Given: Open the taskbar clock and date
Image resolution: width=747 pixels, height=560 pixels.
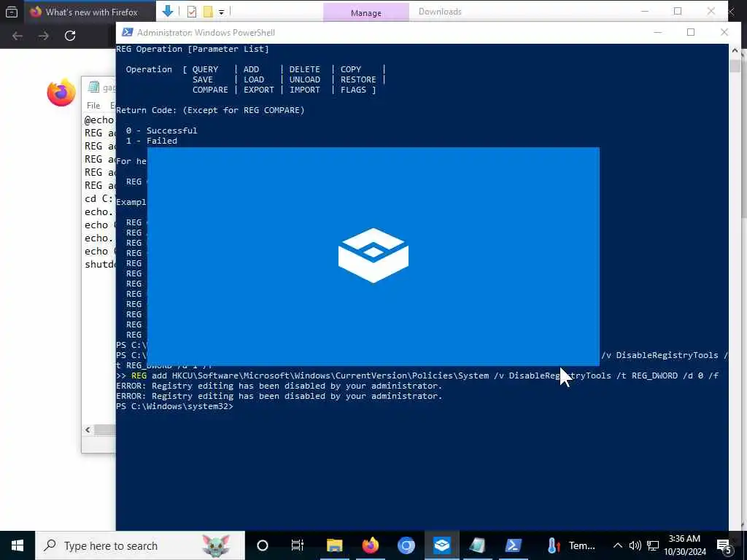Looking at the screenshot, I should click(684, 545).
